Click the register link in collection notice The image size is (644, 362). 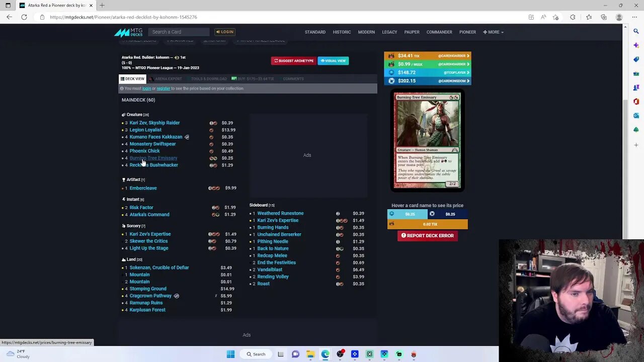pos(163,88)
